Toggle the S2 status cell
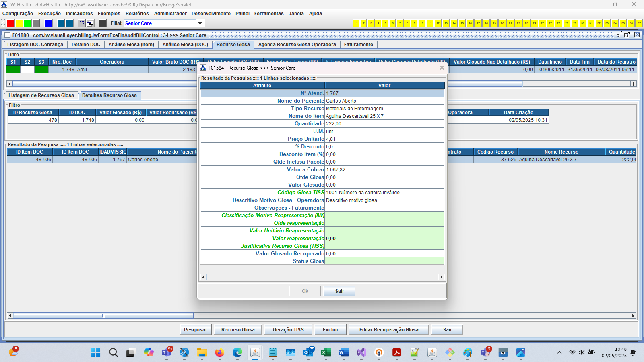Screen dimensions: 644x362 [27, 69]
